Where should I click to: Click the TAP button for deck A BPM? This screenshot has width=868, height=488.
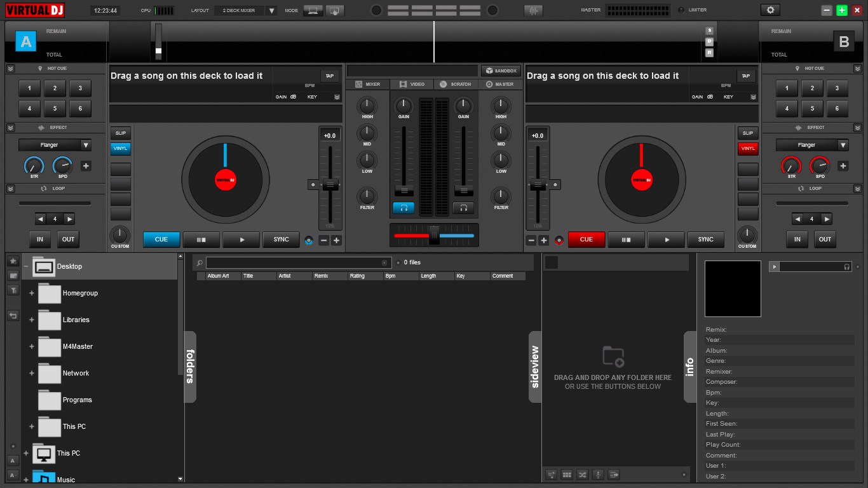pos(329,75)
